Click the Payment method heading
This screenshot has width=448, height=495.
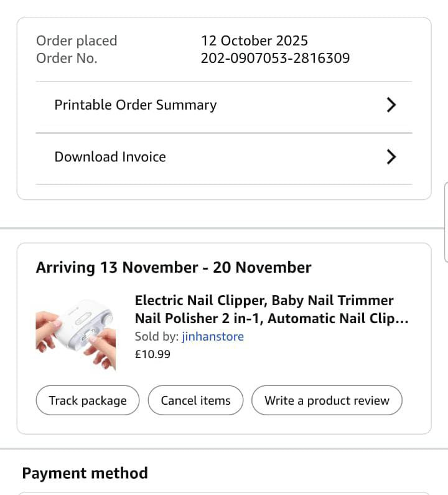tap(85, 473)
